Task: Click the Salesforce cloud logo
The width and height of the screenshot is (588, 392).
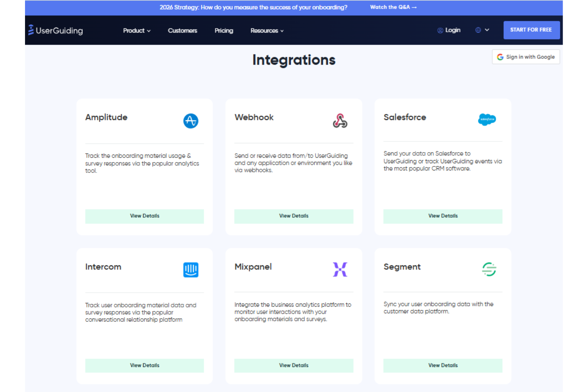Action: pyautogui.click(x=487, y=119)
